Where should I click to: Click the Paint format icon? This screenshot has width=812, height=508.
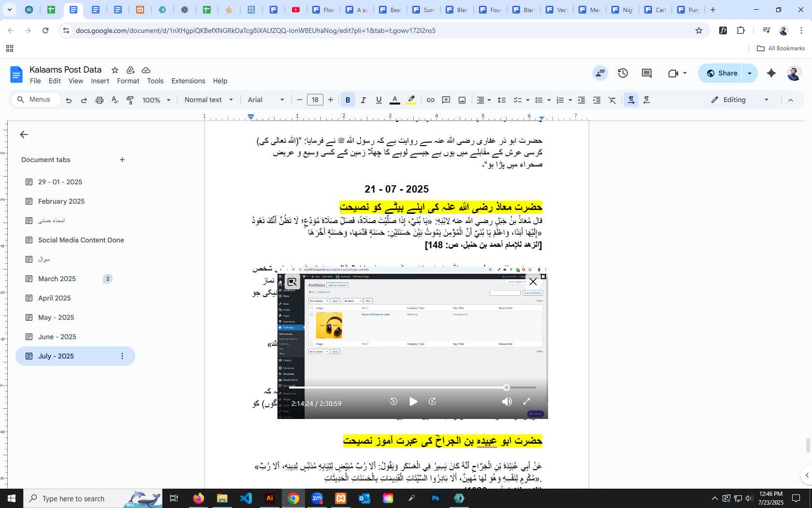tap(130, 100)
